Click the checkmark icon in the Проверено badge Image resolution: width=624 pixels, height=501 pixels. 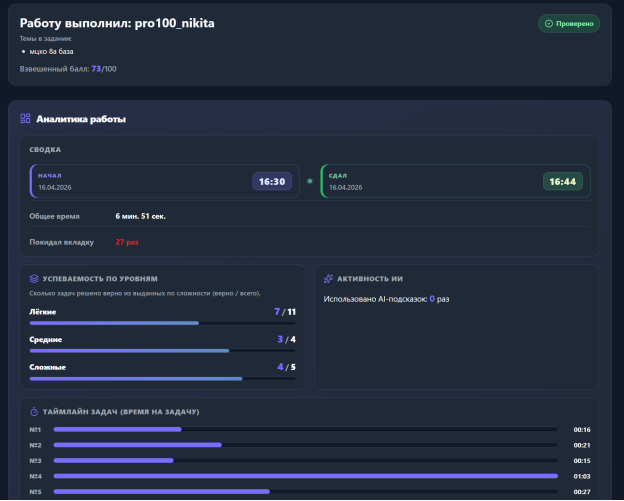(x=549, y=23)
